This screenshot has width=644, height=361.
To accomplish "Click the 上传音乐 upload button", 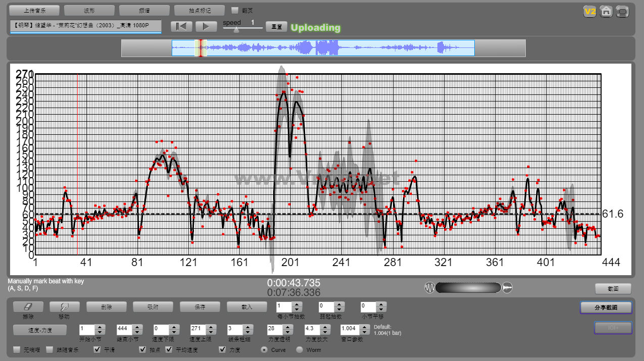I will [34, 10].
